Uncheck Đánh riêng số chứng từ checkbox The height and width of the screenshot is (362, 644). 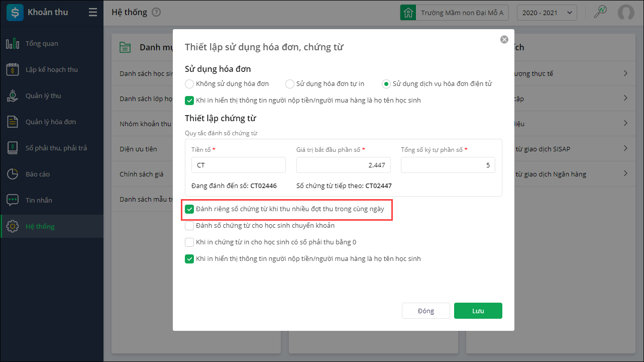click(189, 209)
